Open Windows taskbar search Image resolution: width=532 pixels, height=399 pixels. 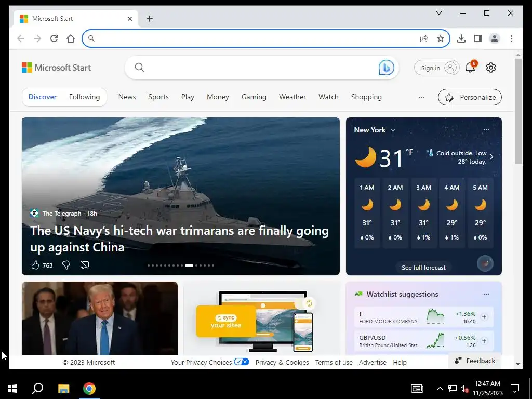click(x=37, y=388)
